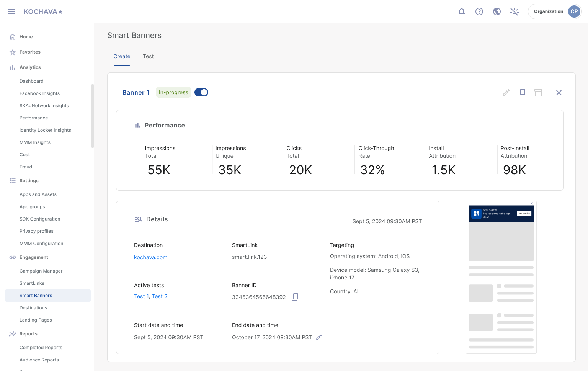588x371 pixels.
Task: Click the Details search-list icon
Action: [x=138, y=219]
